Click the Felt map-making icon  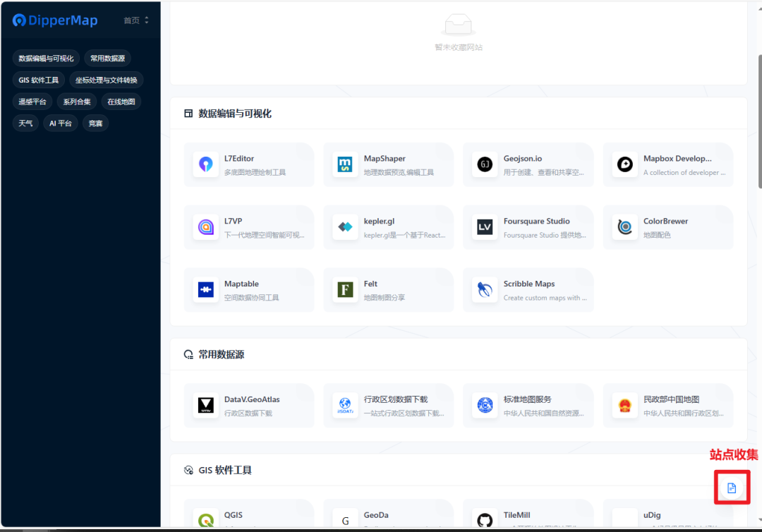[345, 290]
